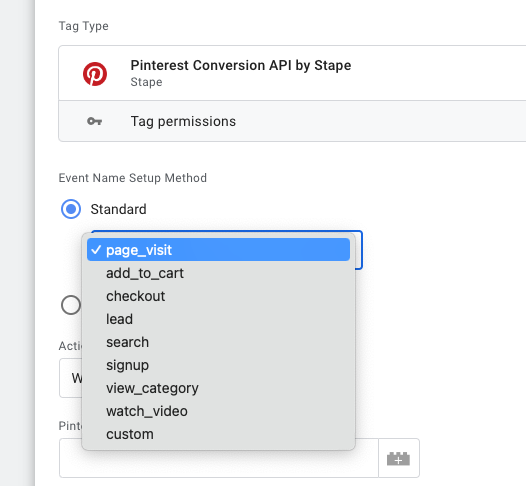Pick the lead event option

tap(218, 319)
